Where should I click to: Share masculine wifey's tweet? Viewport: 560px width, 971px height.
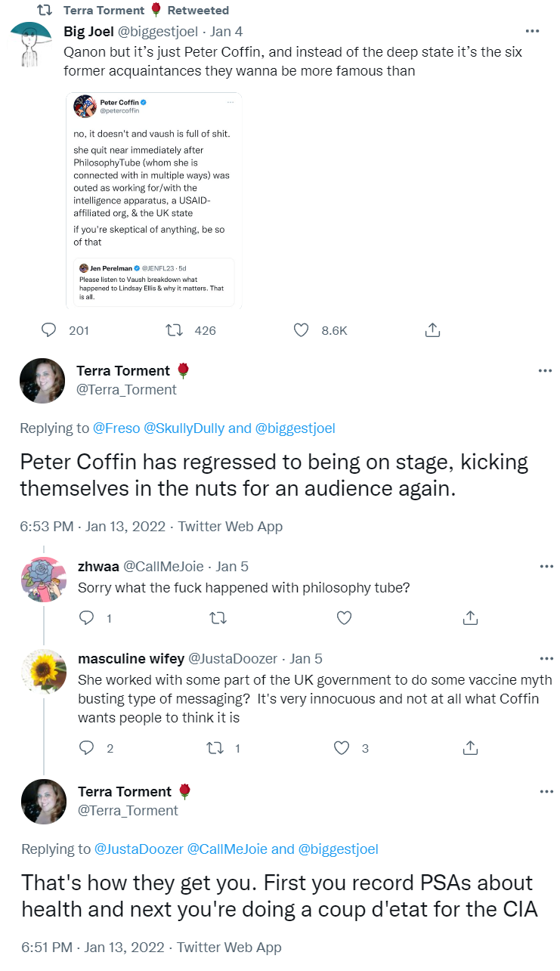(470, 748)
